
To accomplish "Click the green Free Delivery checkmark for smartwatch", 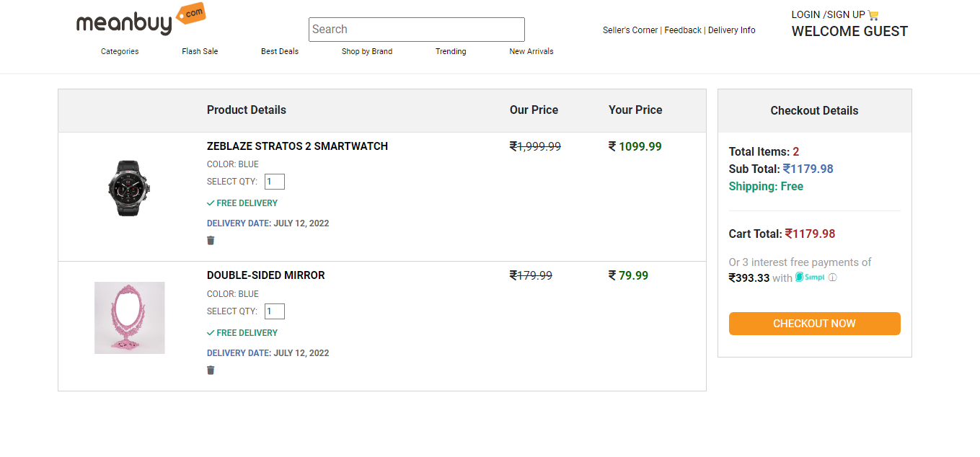I will [211, 203].
